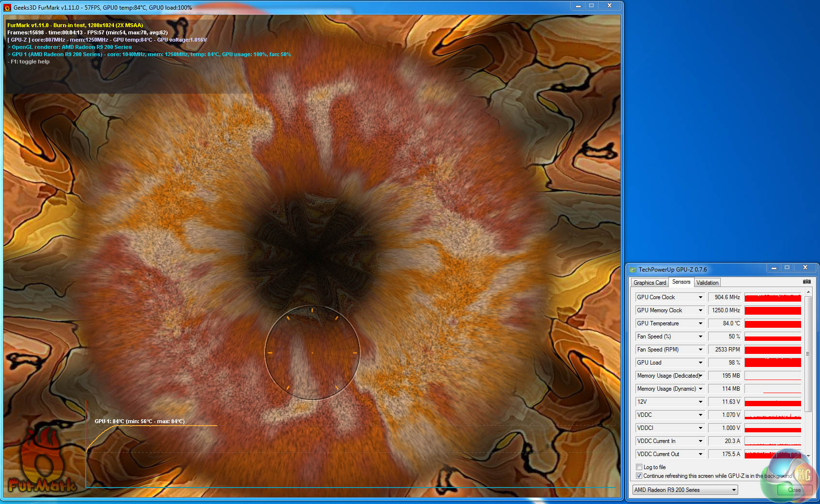This screenshot has width=820, height=504.
Task: Click the 2533 RPM fan reading
Action: [725, 350]
